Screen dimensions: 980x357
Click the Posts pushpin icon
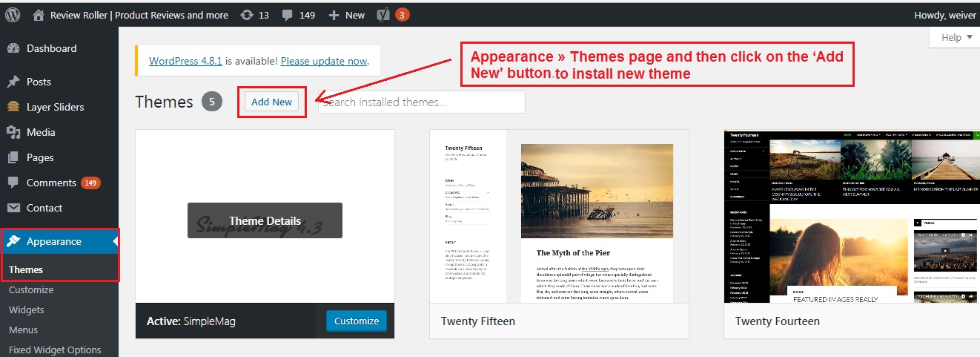tap(13, 82)
